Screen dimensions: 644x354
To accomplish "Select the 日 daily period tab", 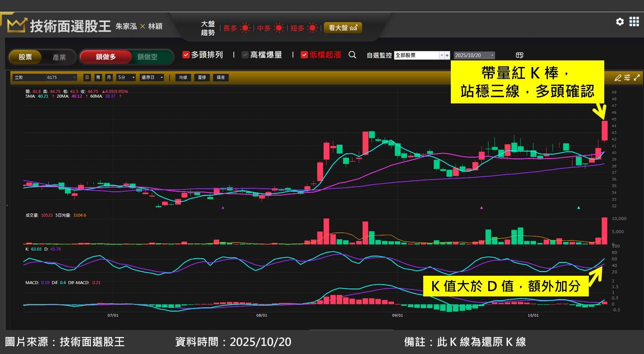I will coord(87,77).
